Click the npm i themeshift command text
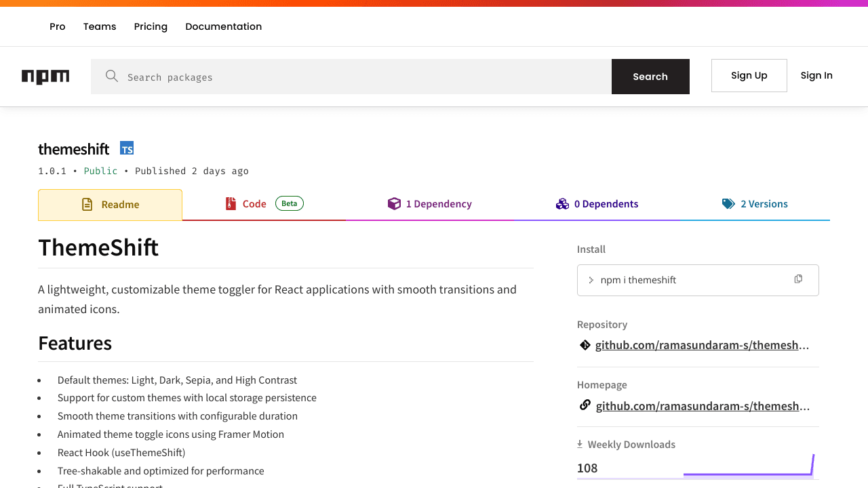The height and width of the screenshot is (488, 868). point(638,280)
